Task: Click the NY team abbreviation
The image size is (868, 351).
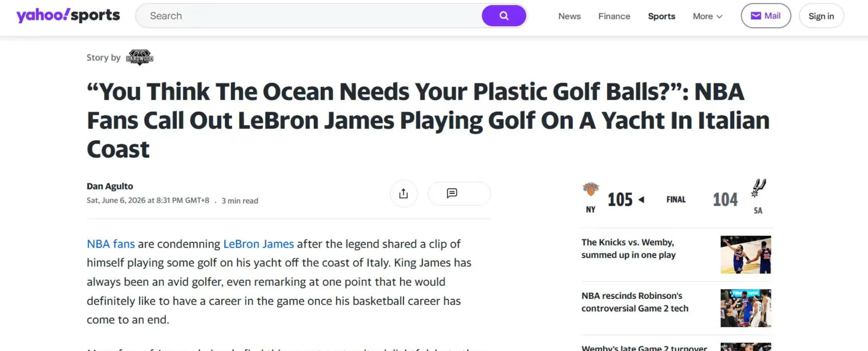Action: click(x=591, y=210)
